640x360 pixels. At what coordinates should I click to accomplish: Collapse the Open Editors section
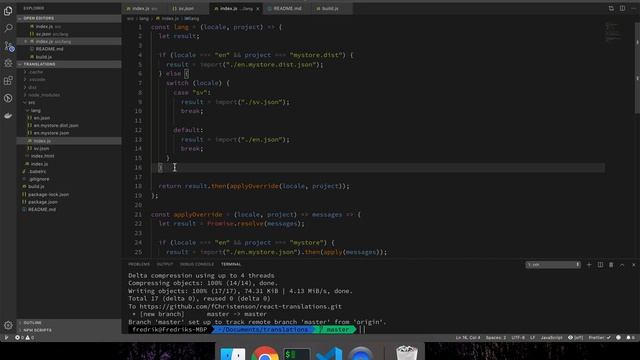(x=69, y=18)
